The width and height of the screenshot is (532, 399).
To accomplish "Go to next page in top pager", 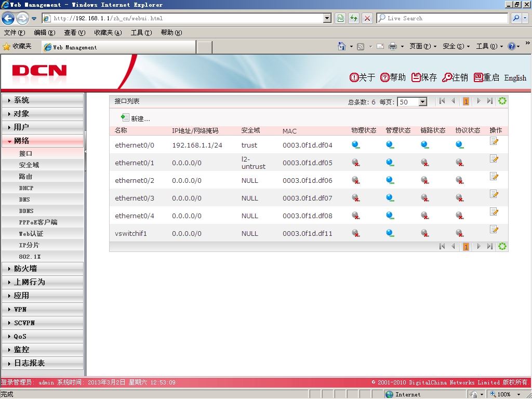I will pos(478,101).
